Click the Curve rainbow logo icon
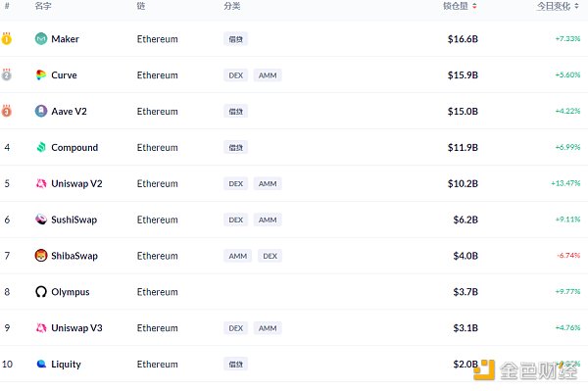This screenshot has width=588, height=391. [x=41, y=75]
